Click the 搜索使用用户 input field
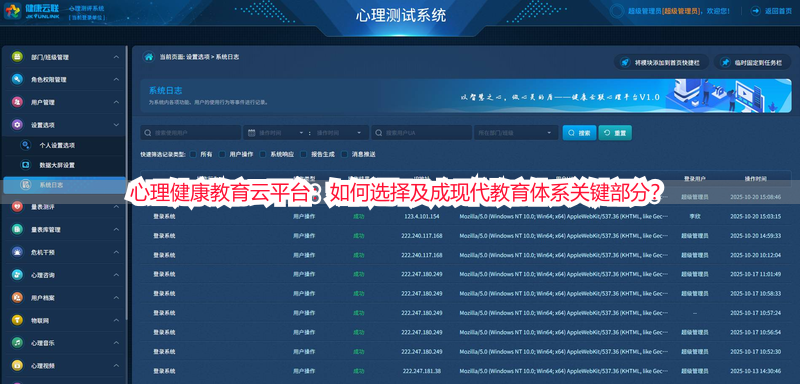800x384 pixels. (190, 133)
